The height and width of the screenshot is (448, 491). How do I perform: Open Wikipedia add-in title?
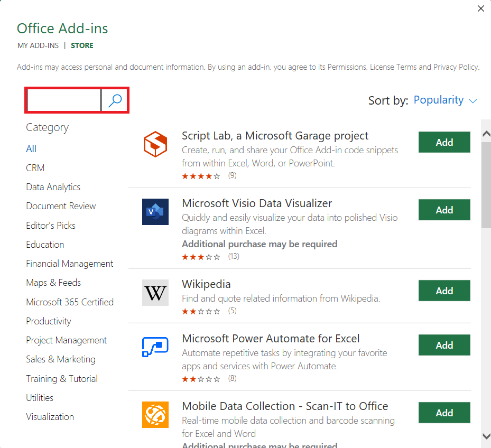tap(206, 284)
